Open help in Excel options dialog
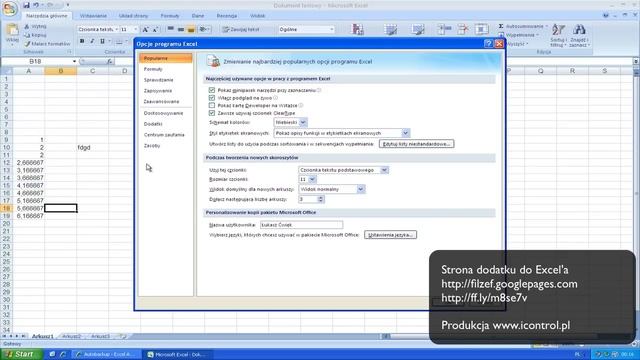This screenshot has height=360, width=640. pyautogui.click(x=488, y=44)
